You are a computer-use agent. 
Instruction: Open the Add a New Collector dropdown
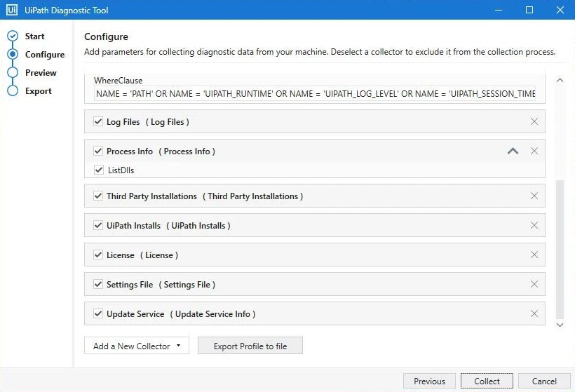(137, 346)
